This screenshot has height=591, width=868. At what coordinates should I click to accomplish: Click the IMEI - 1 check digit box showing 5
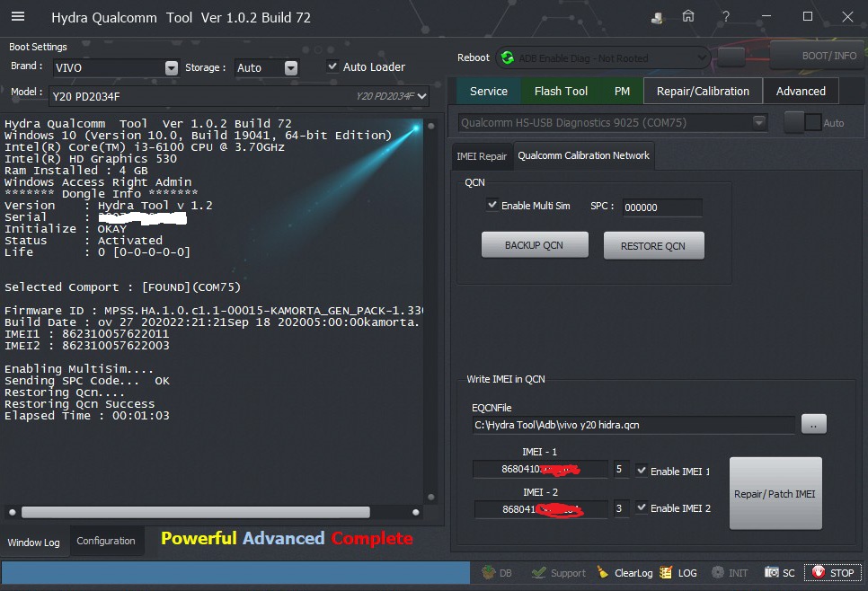point(619,469)
